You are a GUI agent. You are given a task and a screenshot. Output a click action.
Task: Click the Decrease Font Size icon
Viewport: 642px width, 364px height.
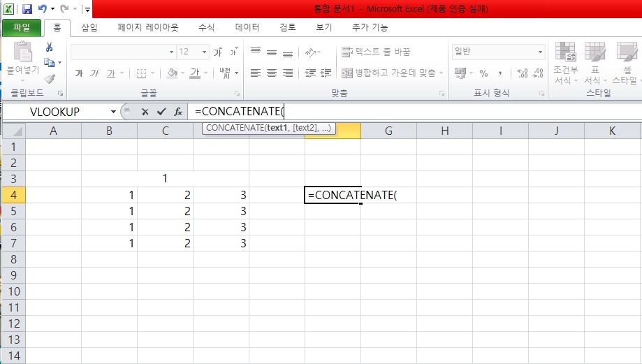click(234, 52)
